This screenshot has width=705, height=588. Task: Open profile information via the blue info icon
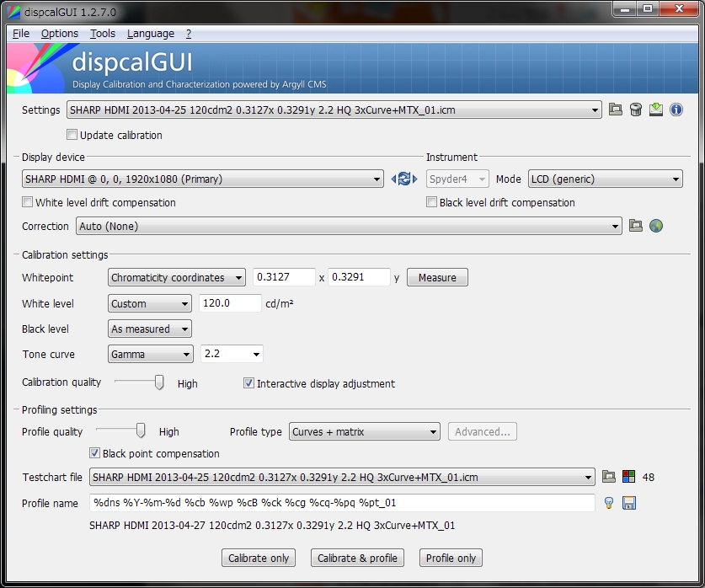[676, 110]
